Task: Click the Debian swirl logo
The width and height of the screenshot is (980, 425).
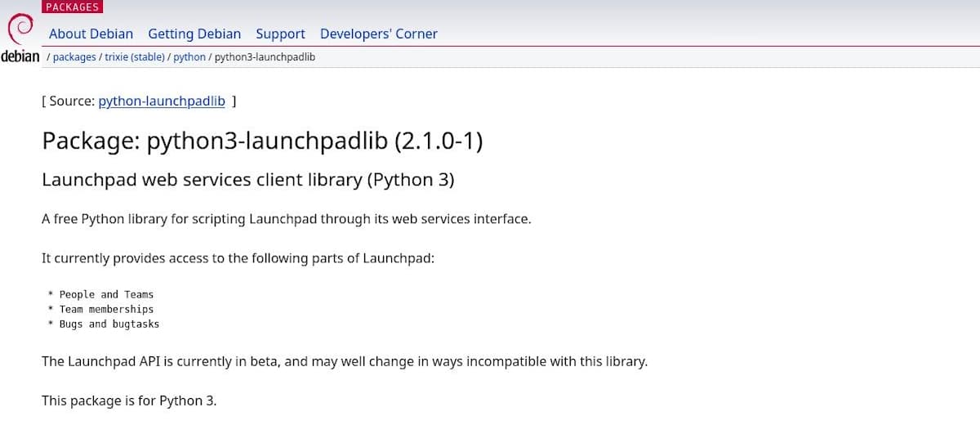Action: 20,29
